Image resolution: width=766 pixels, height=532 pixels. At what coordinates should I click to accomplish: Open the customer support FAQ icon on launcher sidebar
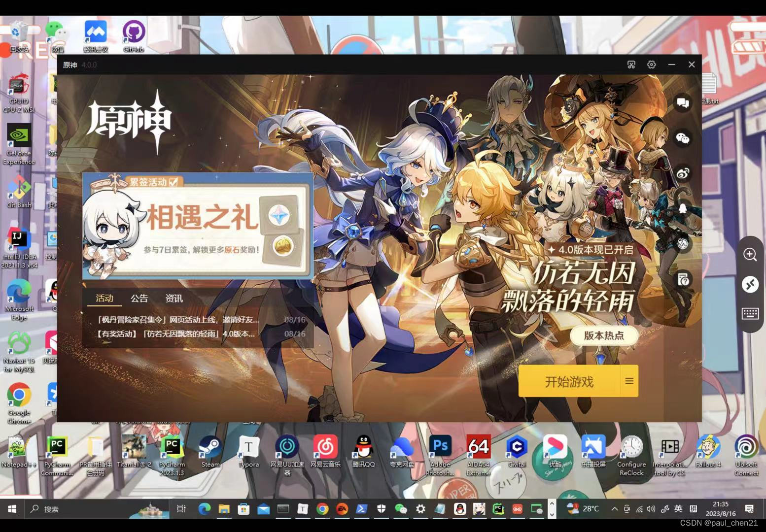click(682, 280)
